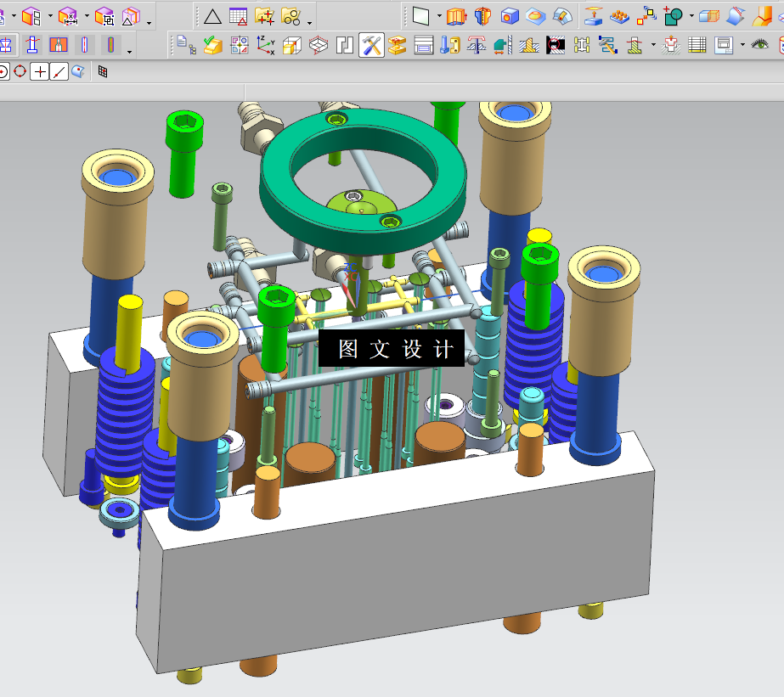
Task: Open the folder toolbar overflow arrow
Action: click(x=309, y=23)
